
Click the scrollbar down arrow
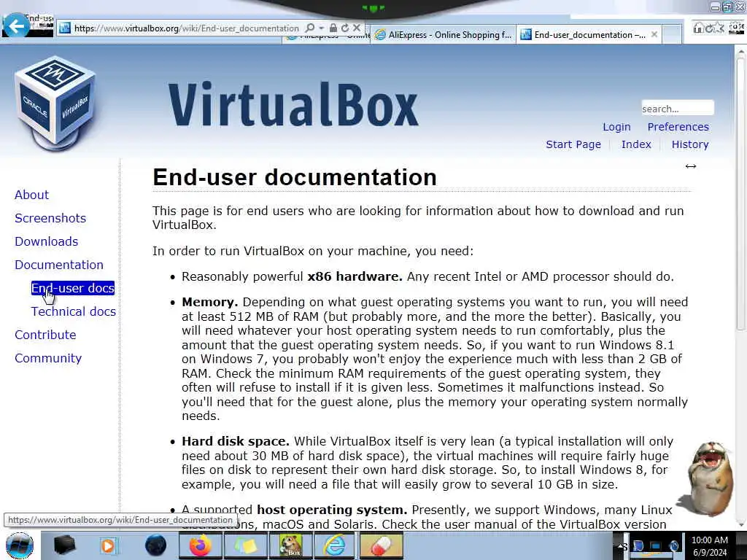pos(741,524)
